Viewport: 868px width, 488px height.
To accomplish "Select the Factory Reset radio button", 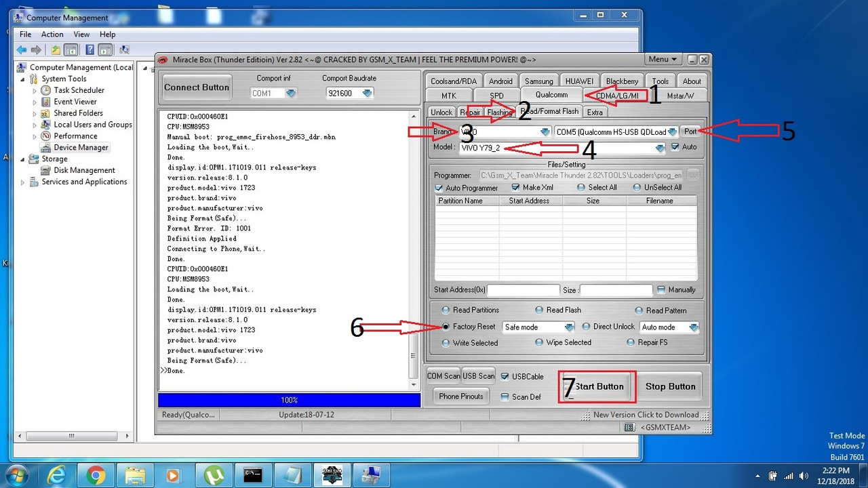I will point(446,327).
